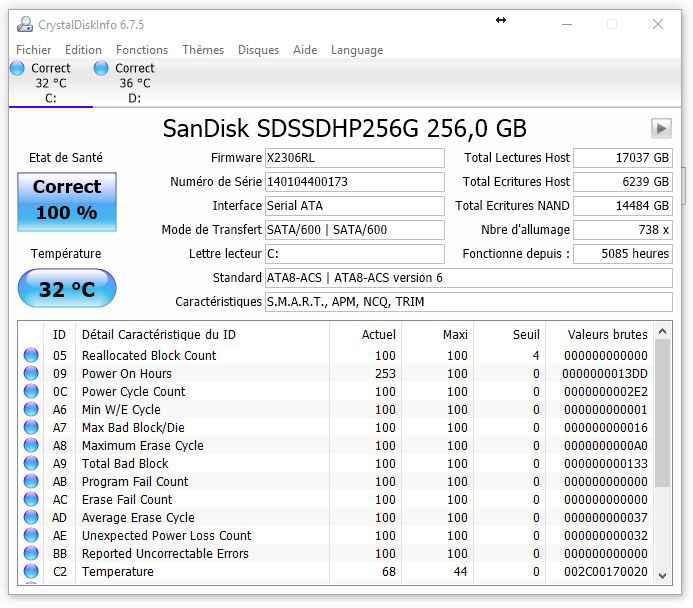Select the Reallocated Block Count row text
Viewport: 693px width, 608px height.
[149, 355]
